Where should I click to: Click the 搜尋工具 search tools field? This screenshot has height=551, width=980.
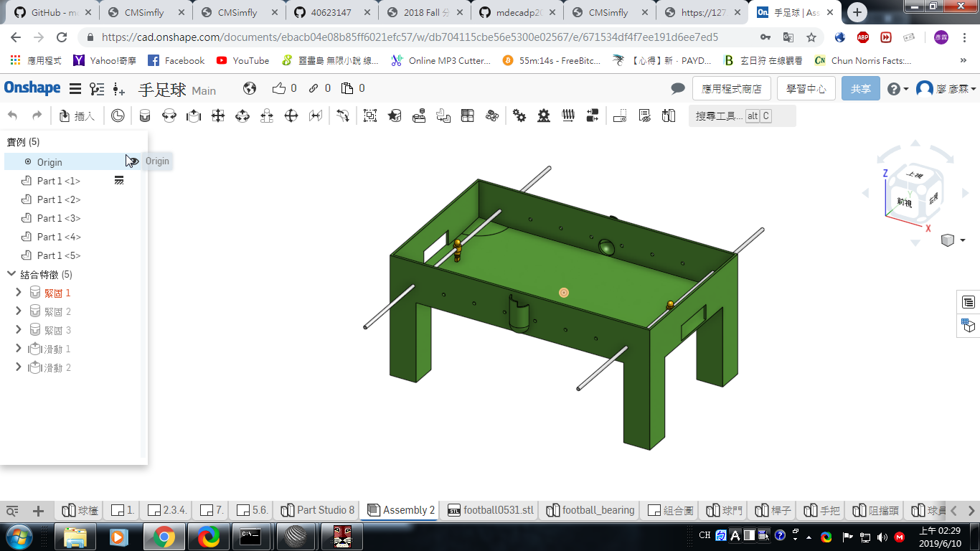tap(742, 116)
